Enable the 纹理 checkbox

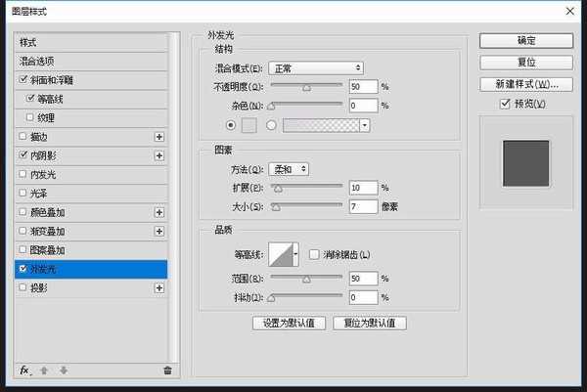click(x=30, y=117)
